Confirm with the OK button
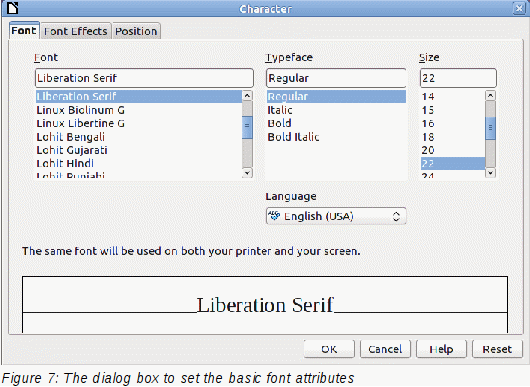 (329, 349)
